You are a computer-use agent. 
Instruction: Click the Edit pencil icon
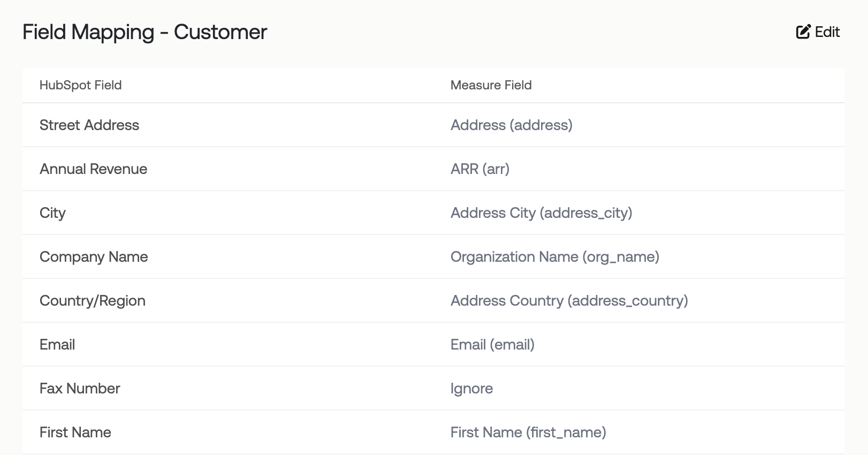click(803, 32)
